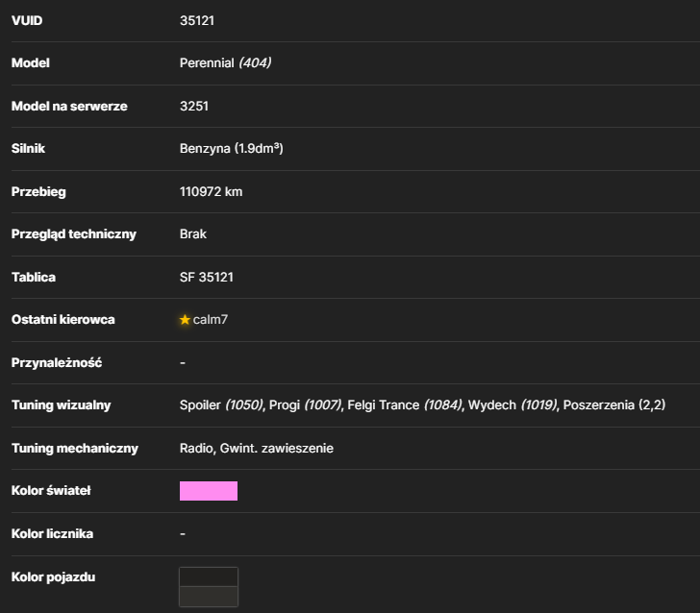Click license plate SF 35121
700x613 pixels.
[206, 277]
